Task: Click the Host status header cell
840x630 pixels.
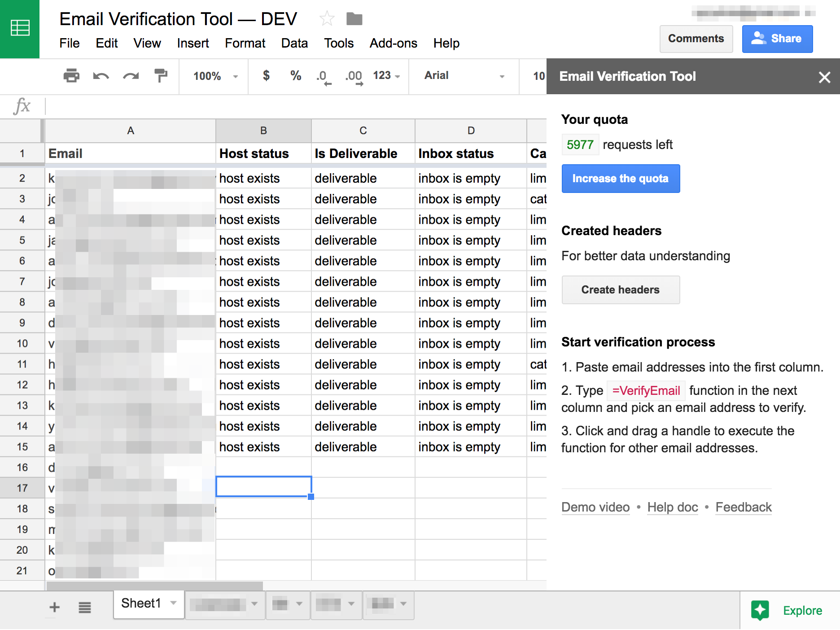Action: pos(263,153)
